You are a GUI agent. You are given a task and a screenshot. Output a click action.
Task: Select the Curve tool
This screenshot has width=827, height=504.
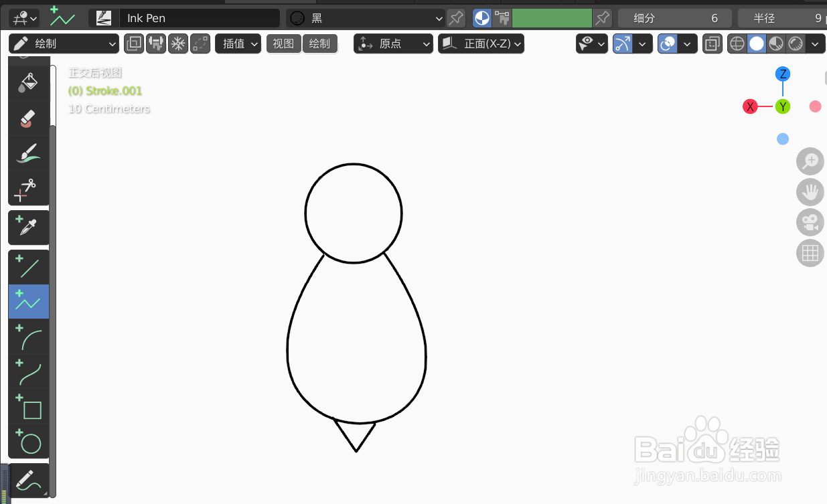click(28, 371)
